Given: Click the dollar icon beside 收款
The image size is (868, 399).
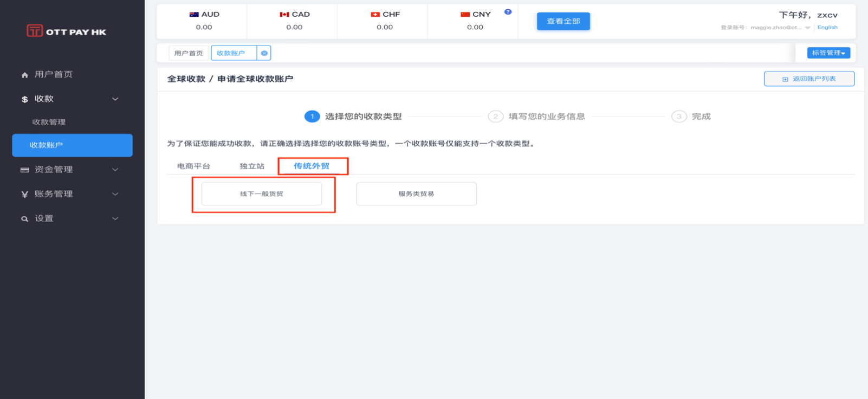Looking at the screenshot, I should (x=24, y=99).
